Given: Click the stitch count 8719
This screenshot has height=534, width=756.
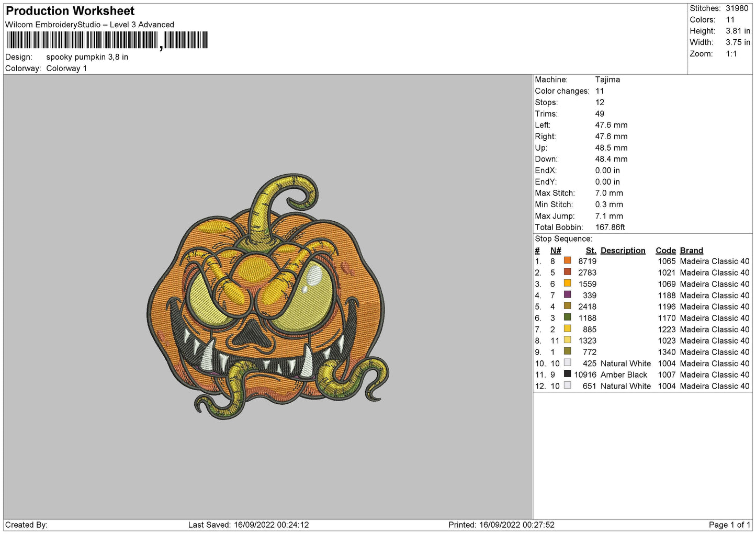Looking at the screenshot, I should [588, 262].
